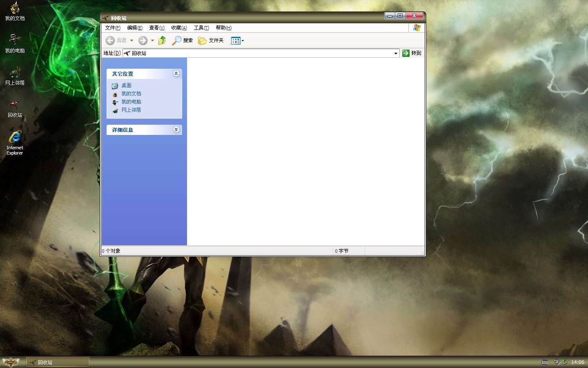Viewport: 588px width, 368px height.
Task: Close the 回收站 window
Action: coord(414,16)
